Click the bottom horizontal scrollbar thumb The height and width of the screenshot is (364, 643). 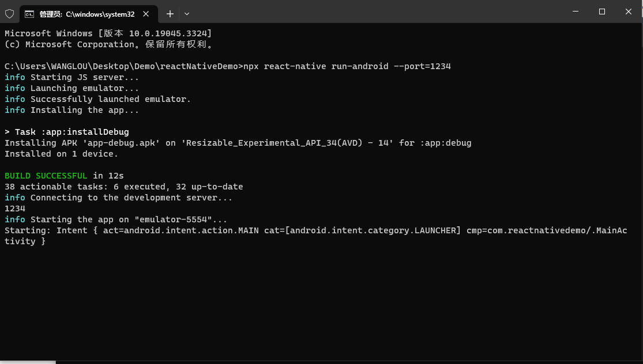(x=28, y=362)
